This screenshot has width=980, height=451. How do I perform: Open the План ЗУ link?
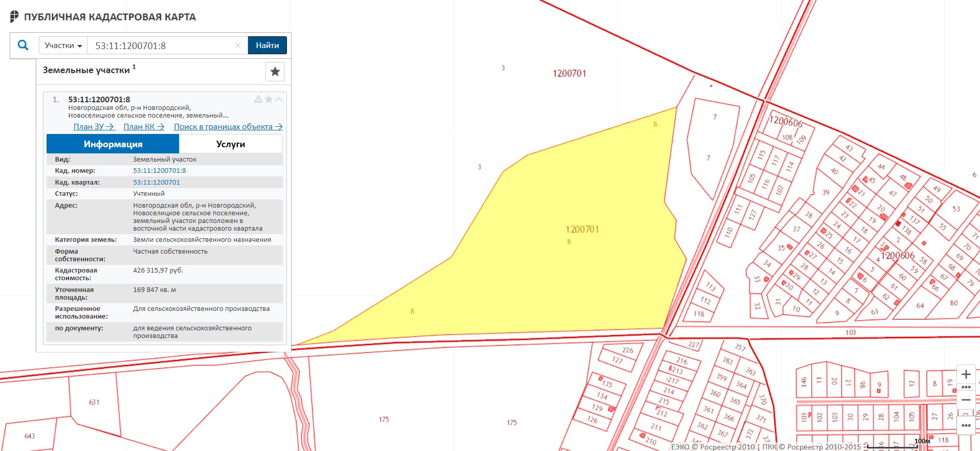click(94, 127)
